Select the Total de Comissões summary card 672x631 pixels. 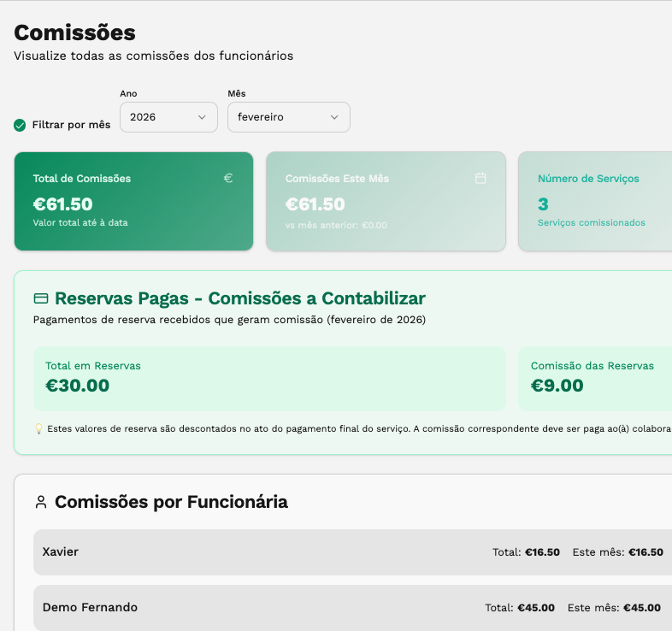pos(133,202)
